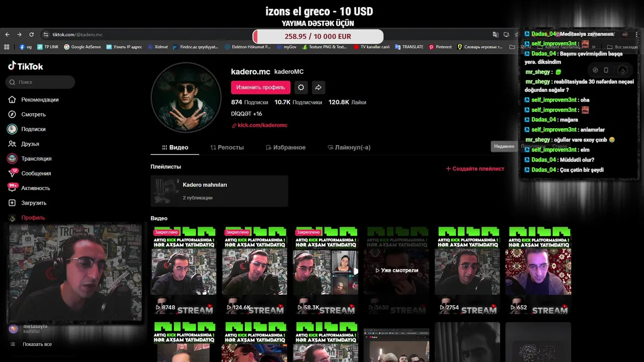This screenshot has width=644, height=362.
Task: Click the kadero.mc profile avatar
Action: [x=186, y=98]
